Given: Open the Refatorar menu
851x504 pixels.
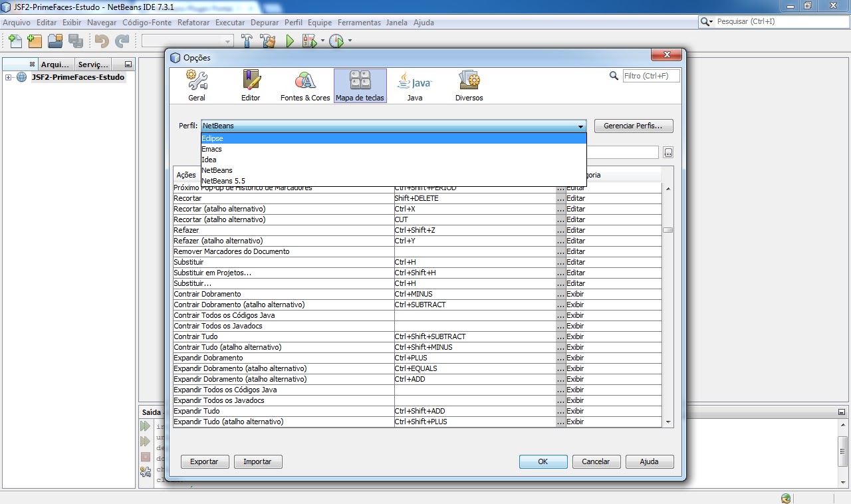Looking at the screenshot, I should click(193, 22).
